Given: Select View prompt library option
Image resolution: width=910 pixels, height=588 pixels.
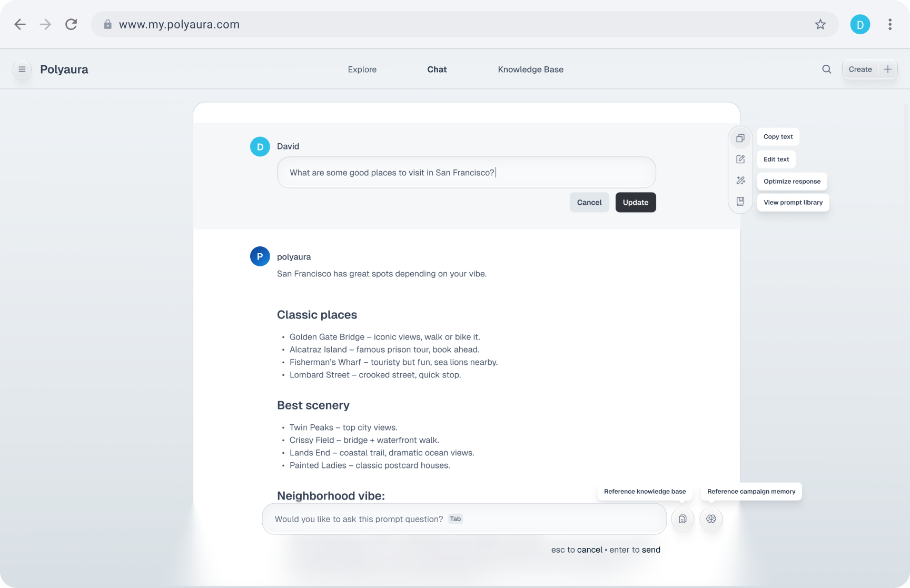Looking at the screenshot, I should 793,203.
